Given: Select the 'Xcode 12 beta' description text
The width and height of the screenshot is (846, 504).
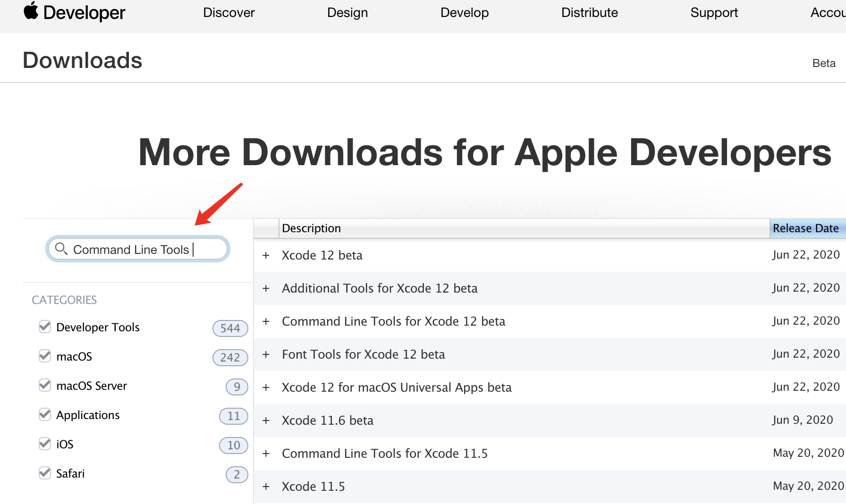Looking at the screenshot, I should [322, 255].
